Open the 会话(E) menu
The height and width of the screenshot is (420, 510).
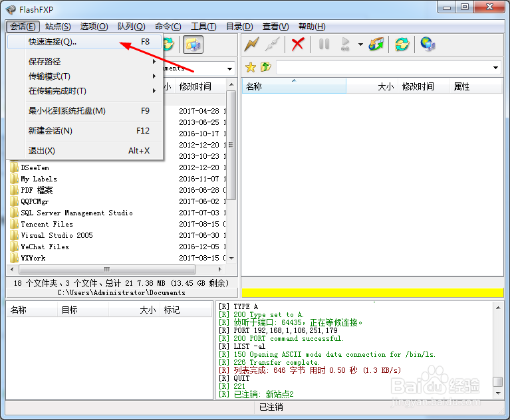[x=23, y=27]
